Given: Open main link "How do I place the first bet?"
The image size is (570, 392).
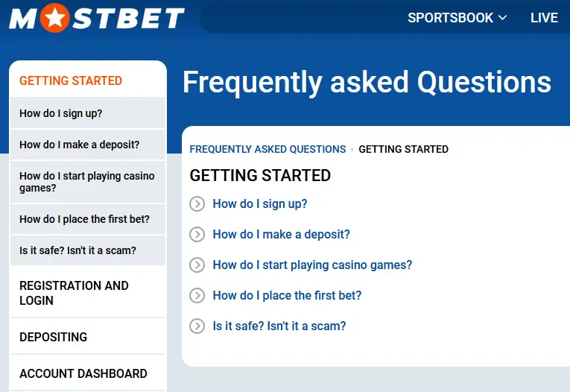Looking at the screenshot, I should (x=287, y=296).
